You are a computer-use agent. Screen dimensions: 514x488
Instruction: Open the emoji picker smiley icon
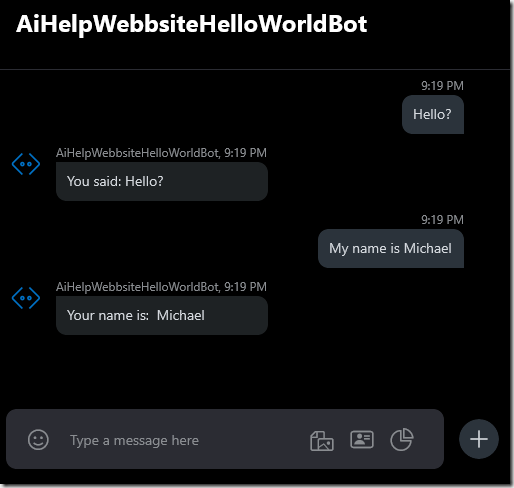(38, 440)
